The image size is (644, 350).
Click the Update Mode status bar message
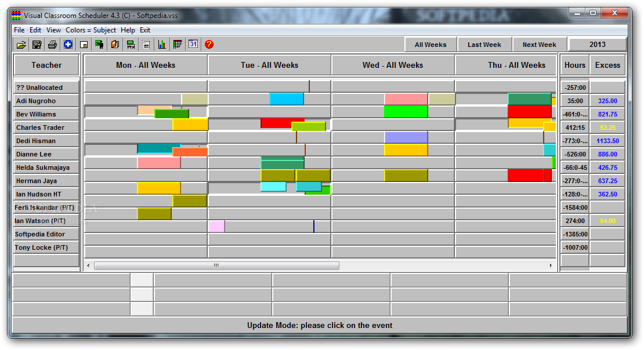[x=320, y=326]
